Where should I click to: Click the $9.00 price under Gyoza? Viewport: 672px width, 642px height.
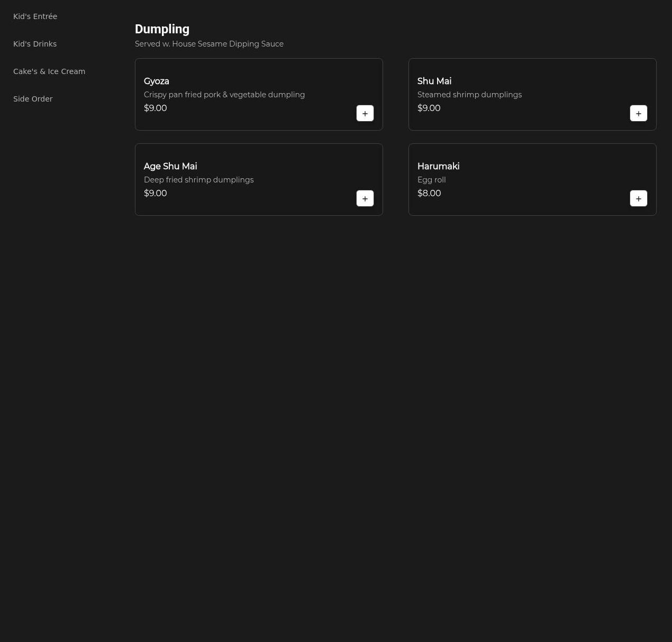click(x=156, y=108)
